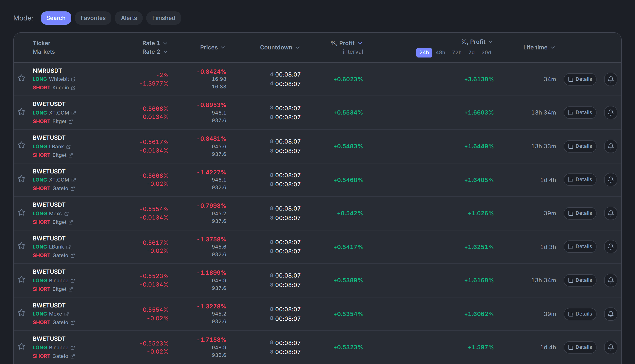
Task: Switch mode to Favorites
Action: click(x=93, y=18)
